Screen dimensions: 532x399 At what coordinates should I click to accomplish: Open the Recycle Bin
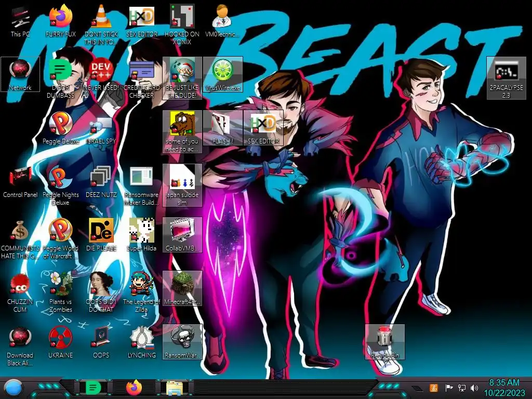(385, 342)
